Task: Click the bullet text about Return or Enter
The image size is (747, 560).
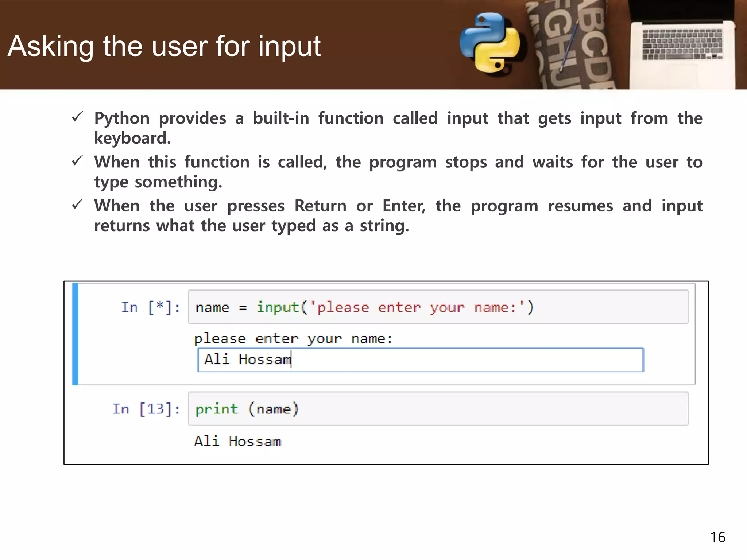Action: coord(398,215)
